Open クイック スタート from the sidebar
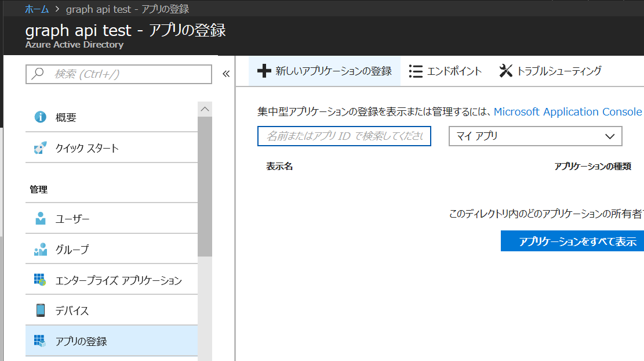The image size is (644, 361). pos(40,147)
